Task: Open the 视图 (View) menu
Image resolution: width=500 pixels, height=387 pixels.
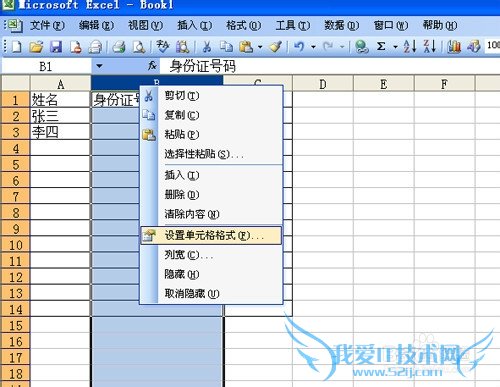Action: pyautogui.click(x=145, y=25)
